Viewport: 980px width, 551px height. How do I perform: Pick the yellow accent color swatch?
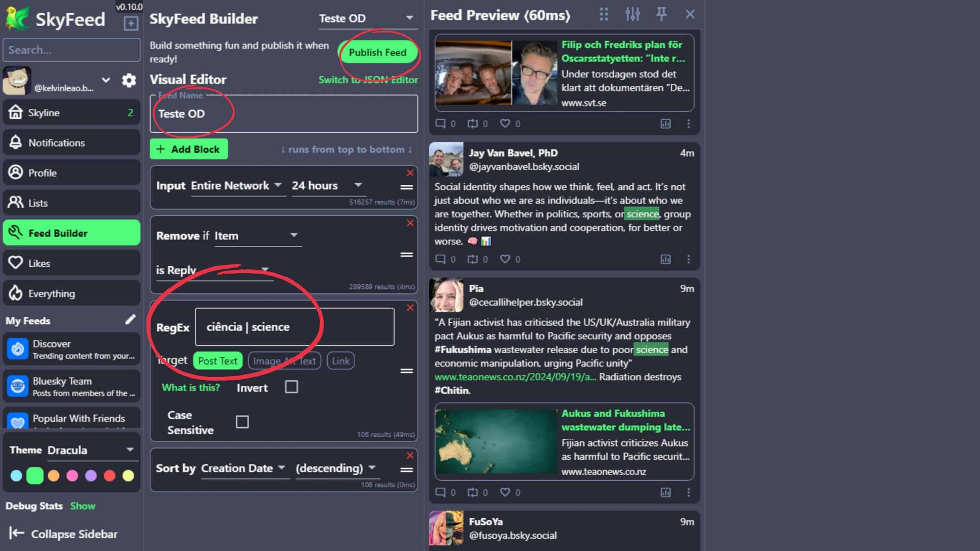point(128,476)
